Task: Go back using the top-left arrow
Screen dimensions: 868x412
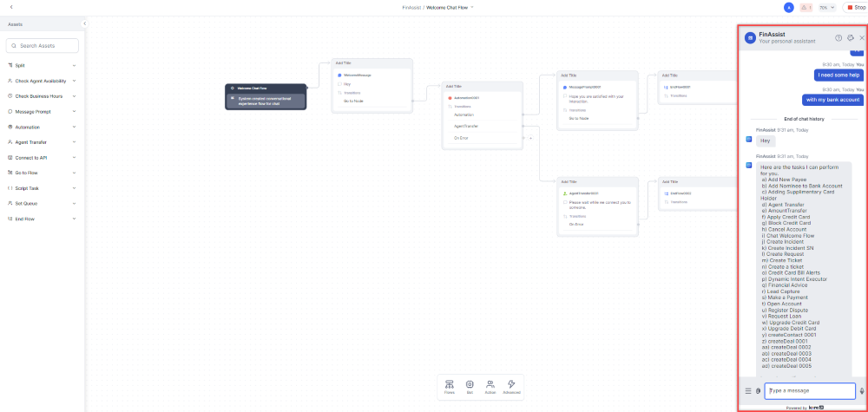Action: [x=11, y=7]
